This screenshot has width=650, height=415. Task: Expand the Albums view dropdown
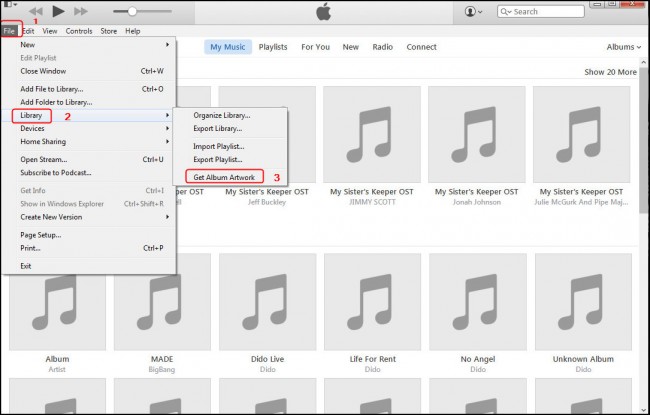tap(624, 47)
